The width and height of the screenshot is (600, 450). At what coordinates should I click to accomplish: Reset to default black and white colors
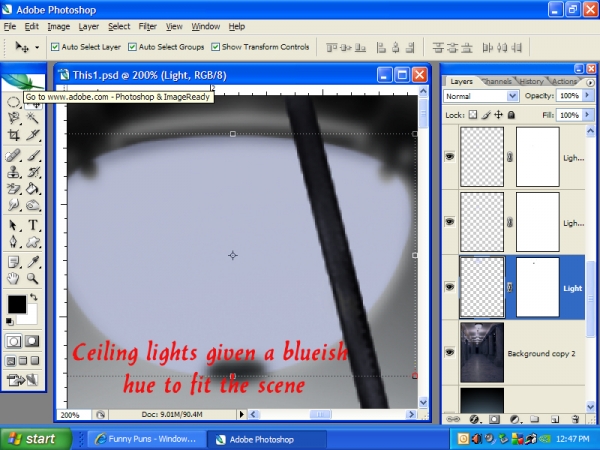(9, 321)
